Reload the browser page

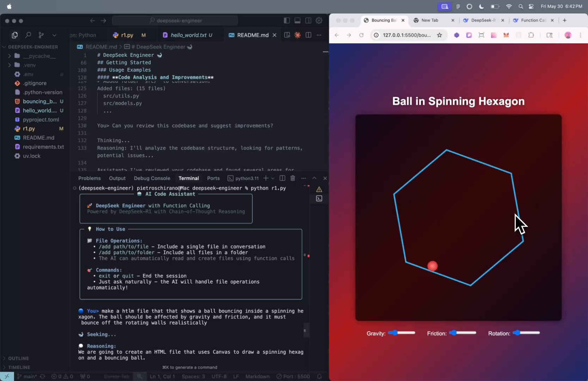(x=361, y=35)
